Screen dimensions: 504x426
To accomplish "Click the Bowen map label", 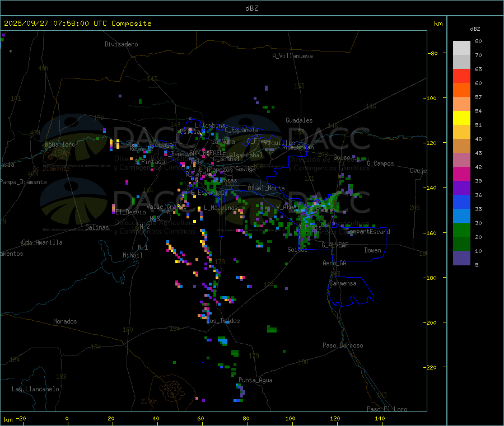I will point(372,250).
